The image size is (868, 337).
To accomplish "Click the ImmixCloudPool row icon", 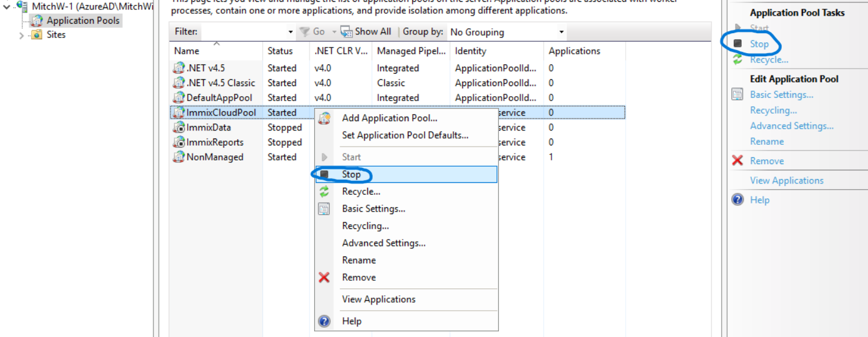I will pos(179,113).
